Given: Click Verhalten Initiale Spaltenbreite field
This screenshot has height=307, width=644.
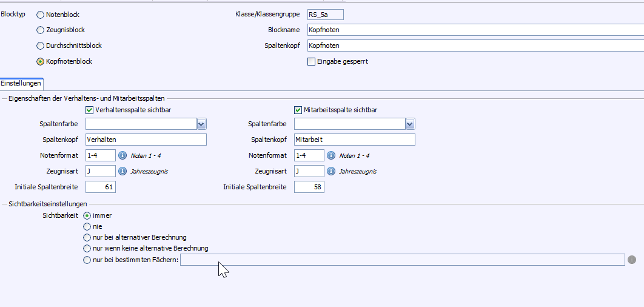Looking at the screenshot, I should pyautogui.click(x=101, y=187).
